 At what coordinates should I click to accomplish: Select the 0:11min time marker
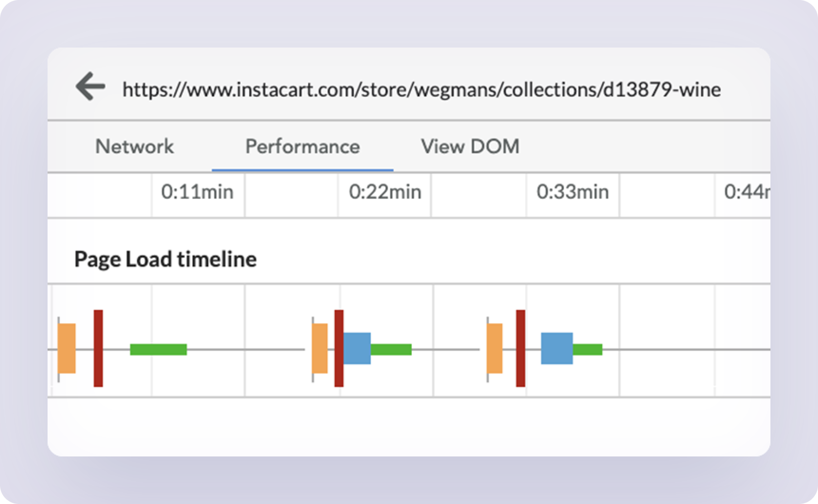197,192
